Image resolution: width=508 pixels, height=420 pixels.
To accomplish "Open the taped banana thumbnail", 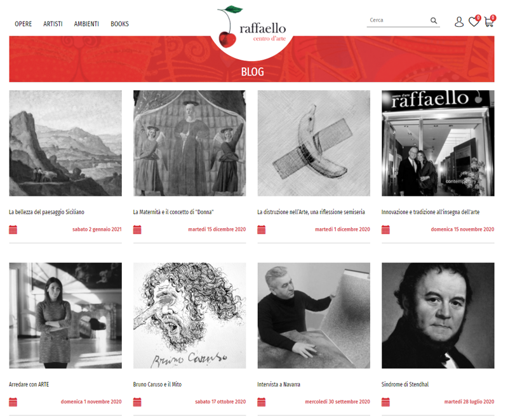I will [x=314, y=143].
